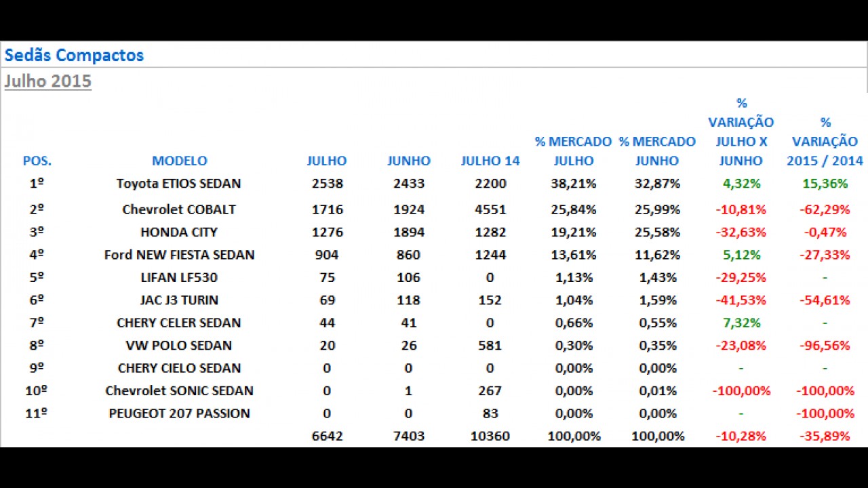Click Cobalt June value '1924'
Image resolution: width=868 pixels, height=488 pixels.
click(x=409, y=209)
